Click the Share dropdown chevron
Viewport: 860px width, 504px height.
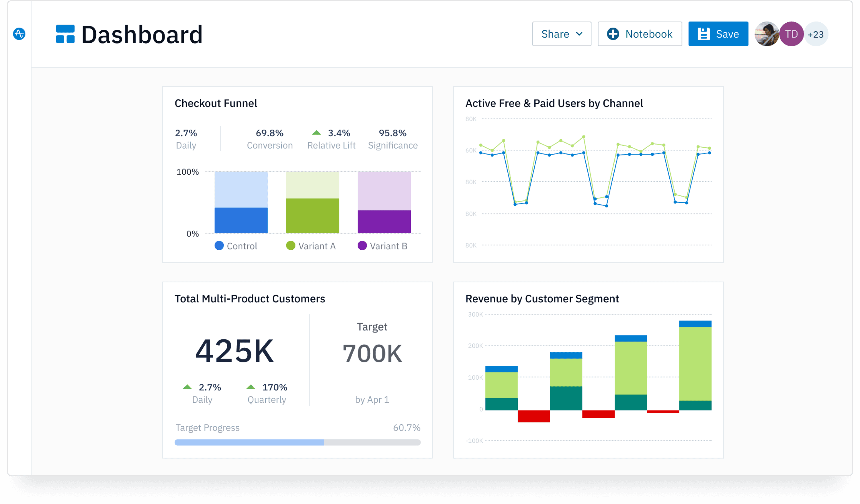coord(579,34)
